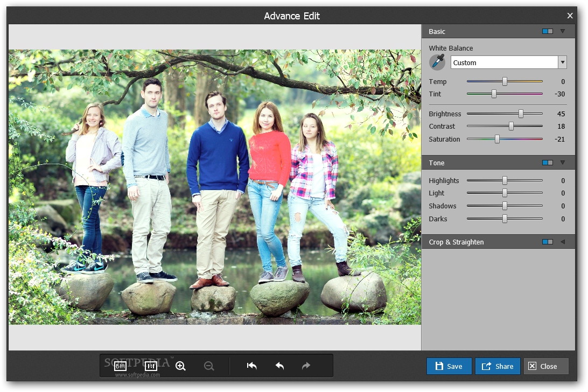This screenshot has width=588, height=392.
Task: Pick the white balance eyedropper tool
Action: click(437, 62)
